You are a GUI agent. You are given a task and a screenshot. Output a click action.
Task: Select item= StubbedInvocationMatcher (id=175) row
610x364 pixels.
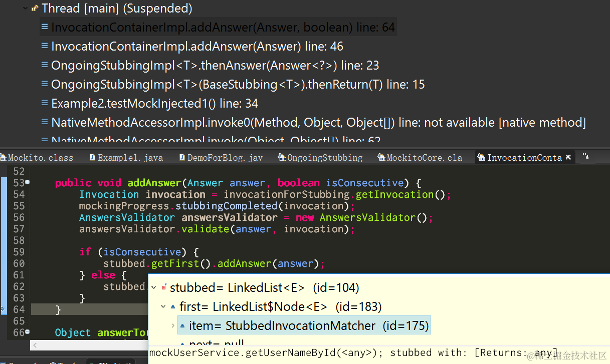[x=304, y=326]
